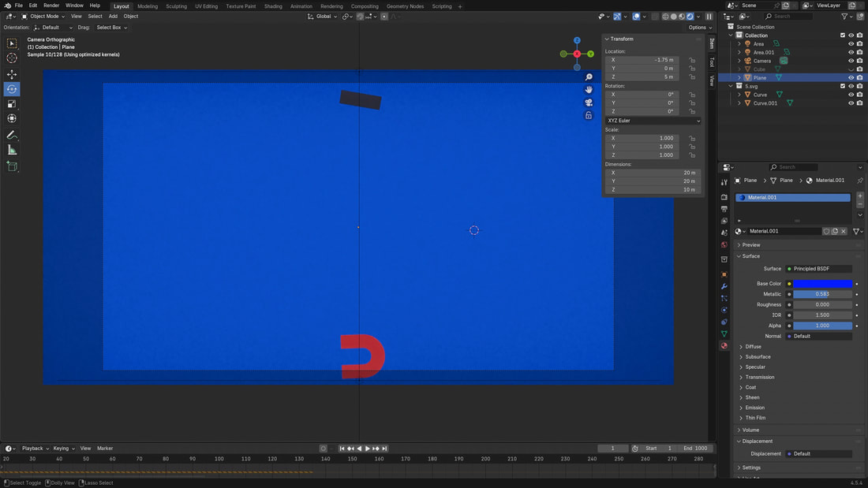Toggle camera view in viewport

point(589,102)
